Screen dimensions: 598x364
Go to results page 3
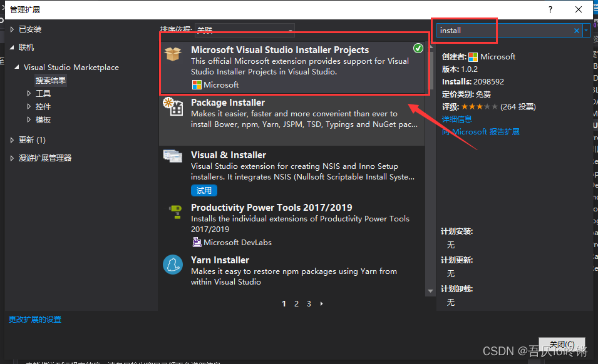pos(309,304)
